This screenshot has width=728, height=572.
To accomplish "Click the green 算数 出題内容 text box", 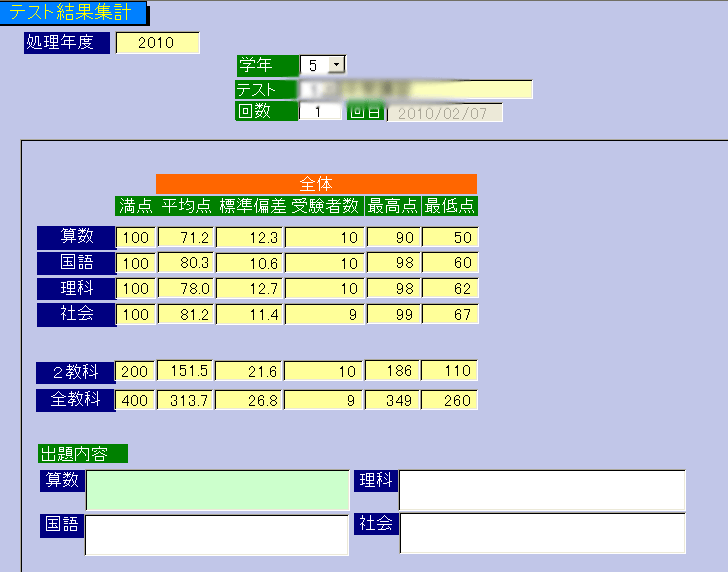I will tap(217, 490).
